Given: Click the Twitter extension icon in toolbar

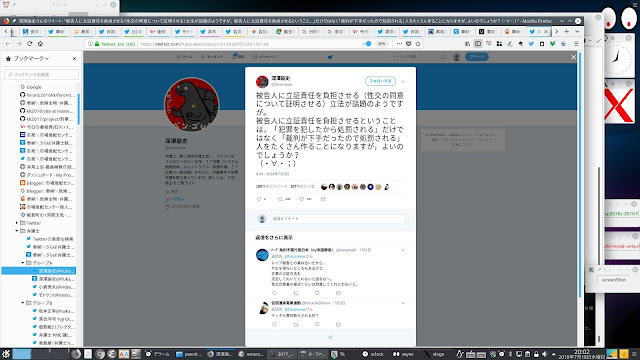Looking at the screenshot, I should click(531, 44).
